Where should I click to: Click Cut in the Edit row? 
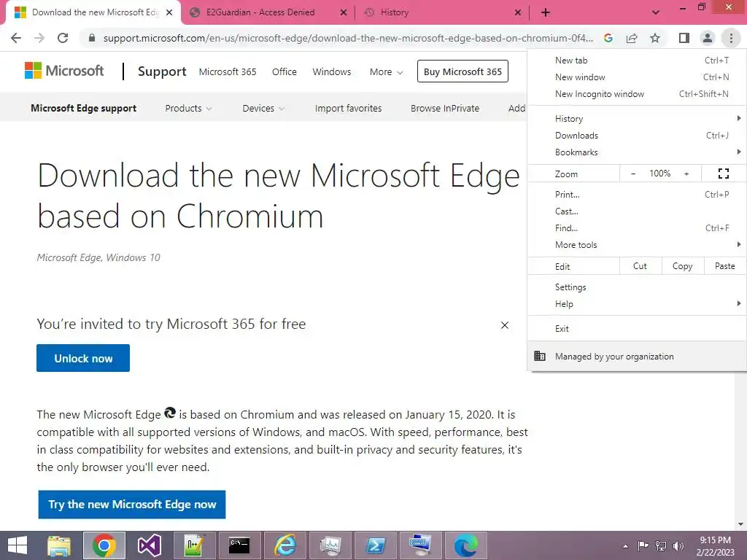click(640, 266)
